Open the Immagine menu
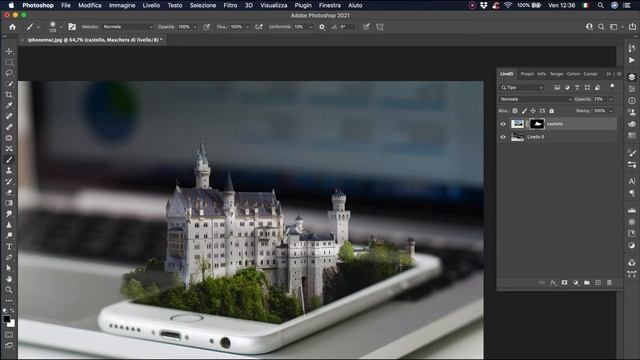Viewport: 640px width, 360px height. [x=122, y=5]
